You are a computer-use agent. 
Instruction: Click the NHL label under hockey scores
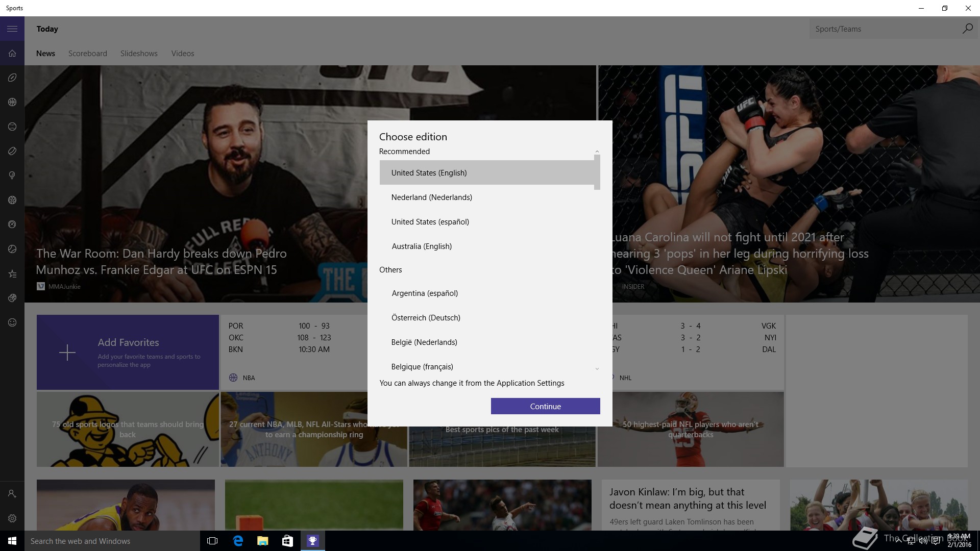[625, 378]
